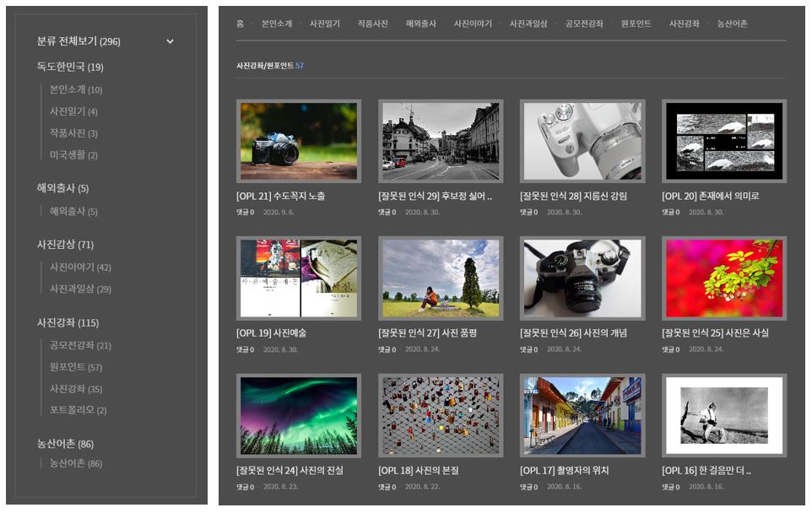Open the 독도한민국 category
The height and width of the screenshot is (513, 812).
[x=70, y=67]
